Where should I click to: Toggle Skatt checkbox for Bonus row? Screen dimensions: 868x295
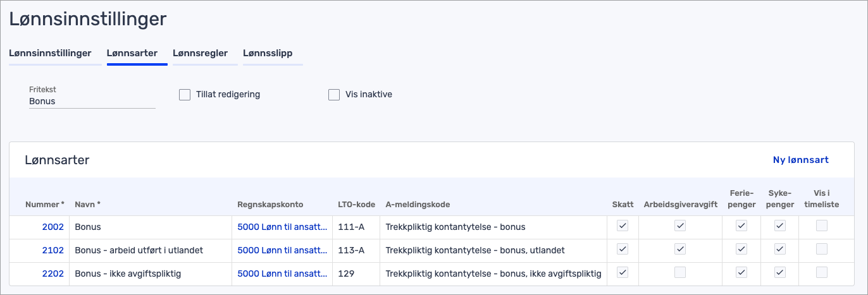click(623, 226)
